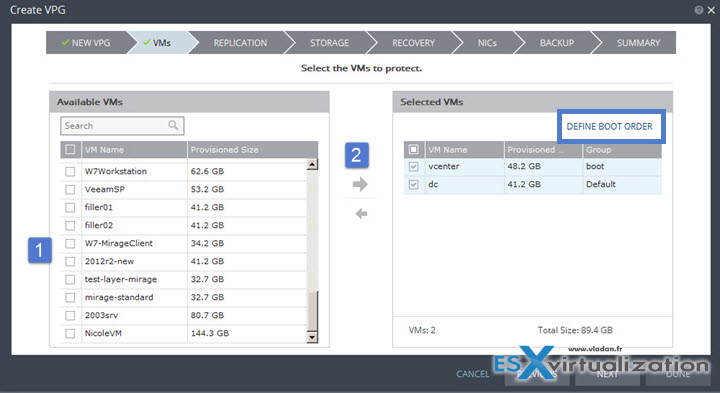
Task: Click the vcenter name in Selected VMs
Action: [x=444, y=166]
